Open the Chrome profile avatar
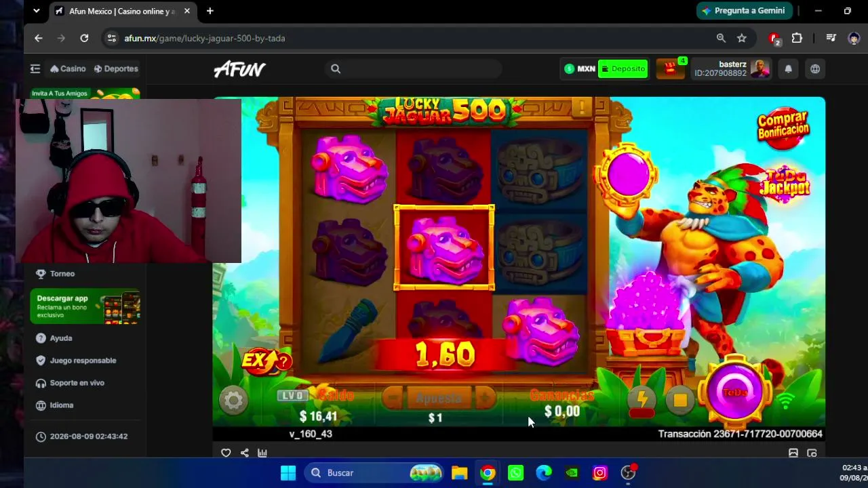868x488 pixels. click(853, 39)
